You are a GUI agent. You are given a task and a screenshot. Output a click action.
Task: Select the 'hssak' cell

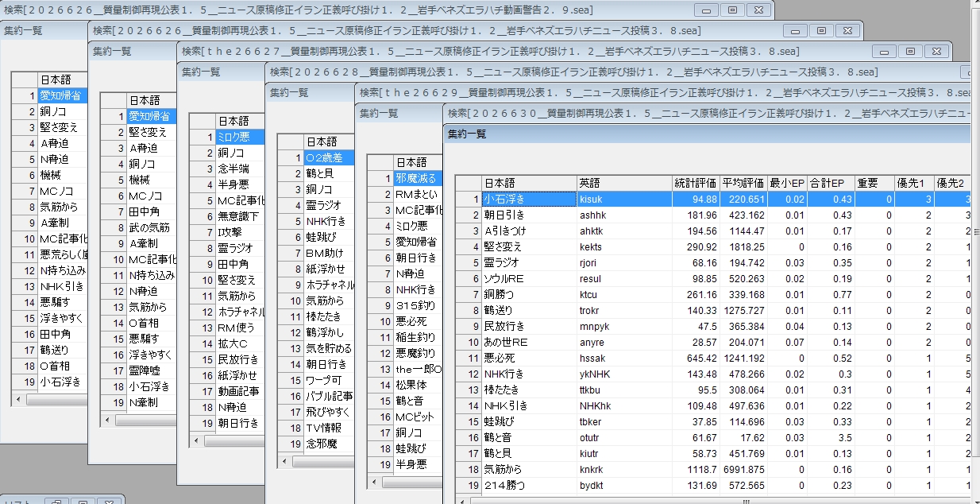tap(623, 358)
